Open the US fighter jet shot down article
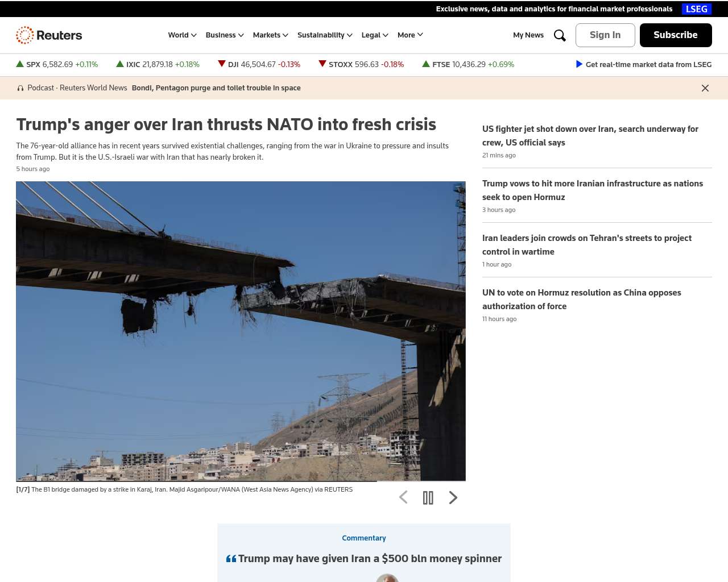The image size is (728, 582). (590, 136)
